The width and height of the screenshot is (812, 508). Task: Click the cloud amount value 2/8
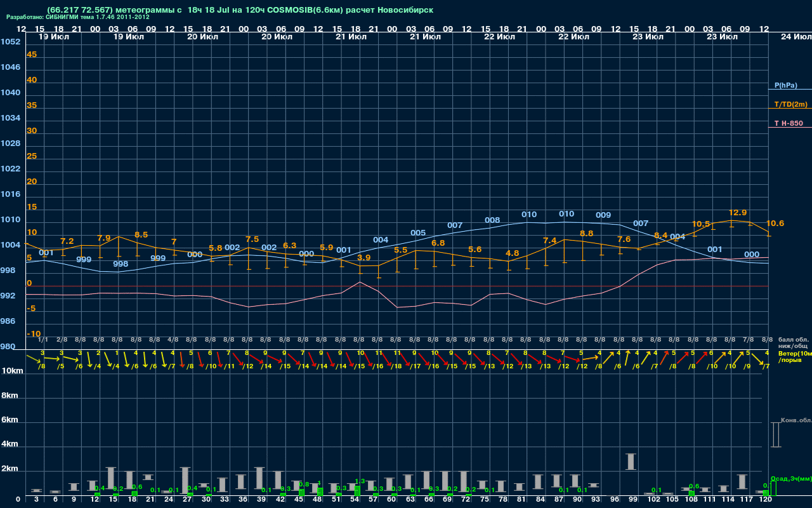[62, 340]
